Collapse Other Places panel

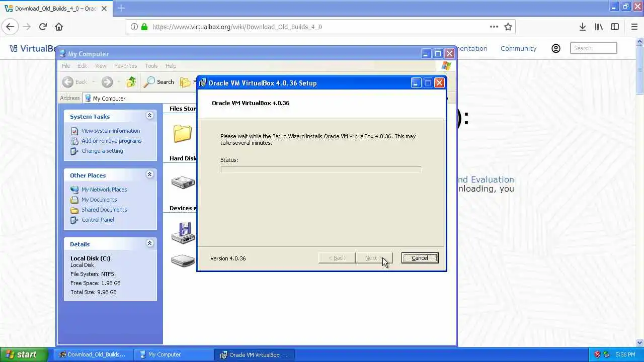coord(149,174)
